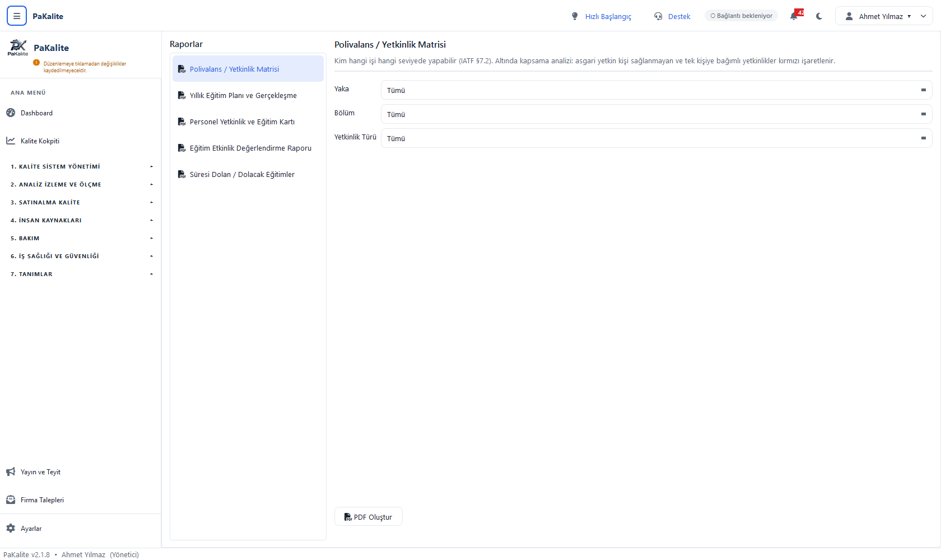Click the Hızlı Başlangıç lightbulb icon
941x560 pixels.
point(575,16)
